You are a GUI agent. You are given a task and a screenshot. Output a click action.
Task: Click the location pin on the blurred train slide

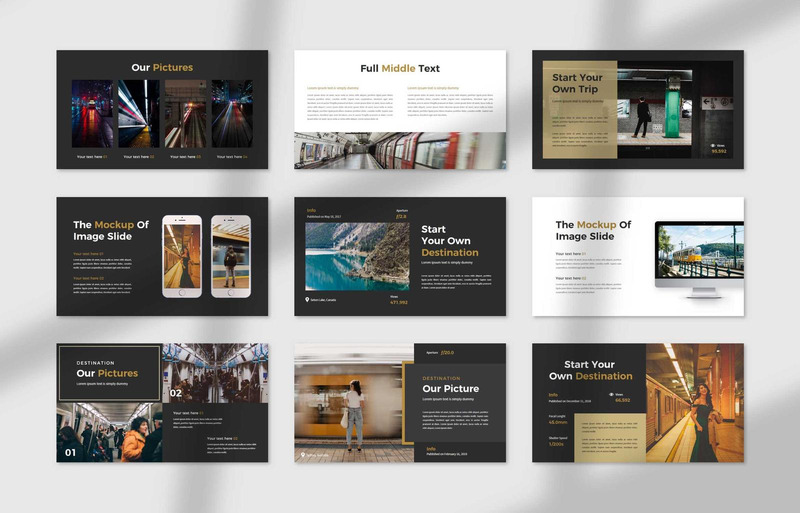click(x=303, y=454)
